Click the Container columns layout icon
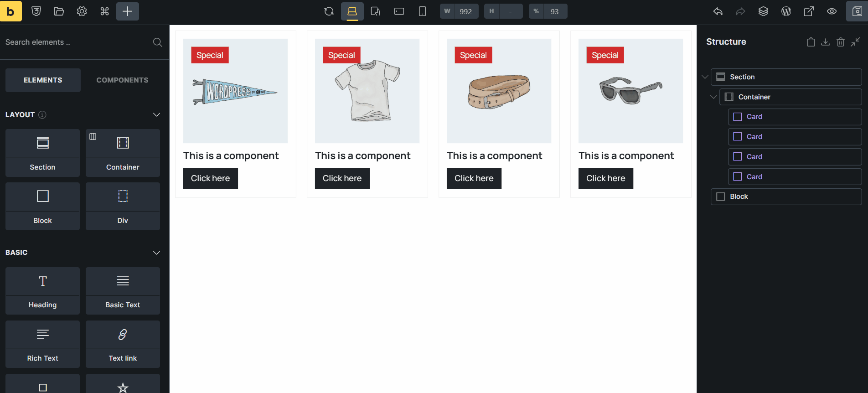 pyautogui.click(x=93, y=136)
